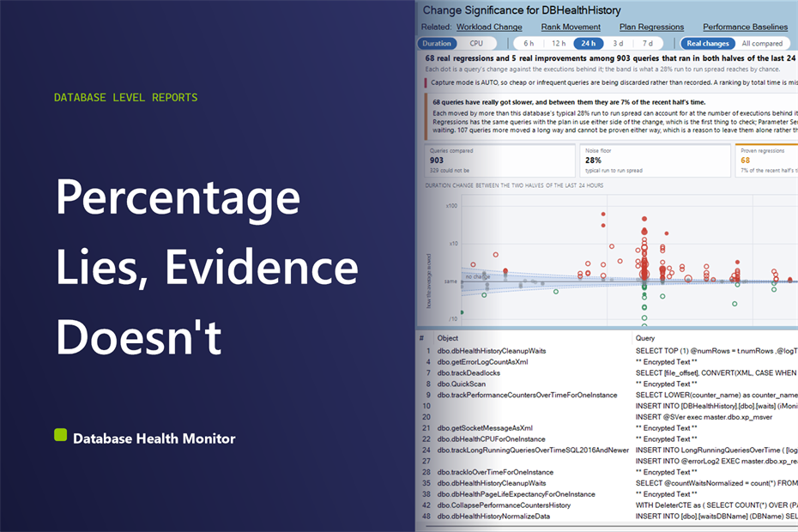Open the Performance Baselines link
Viewport: 798px width, 532px height.
coord(745,27)
